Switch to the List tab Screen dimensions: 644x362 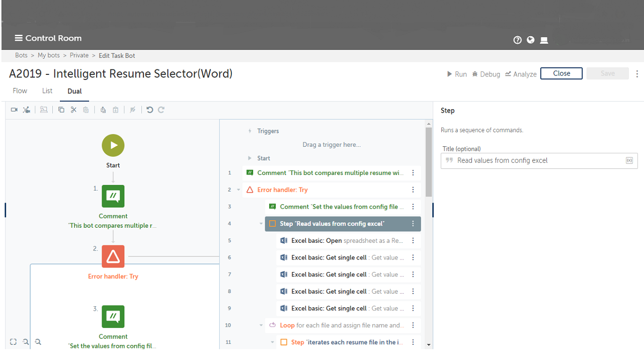47,91
